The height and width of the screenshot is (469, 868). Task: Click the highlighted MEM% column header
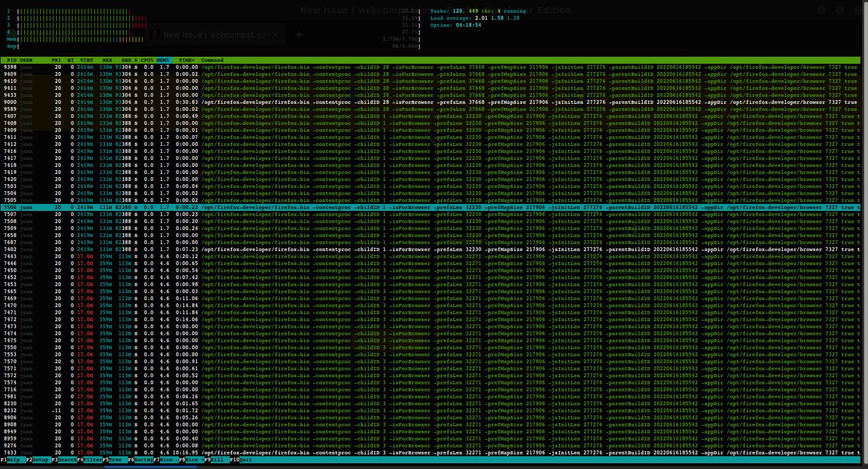(163, 60)
